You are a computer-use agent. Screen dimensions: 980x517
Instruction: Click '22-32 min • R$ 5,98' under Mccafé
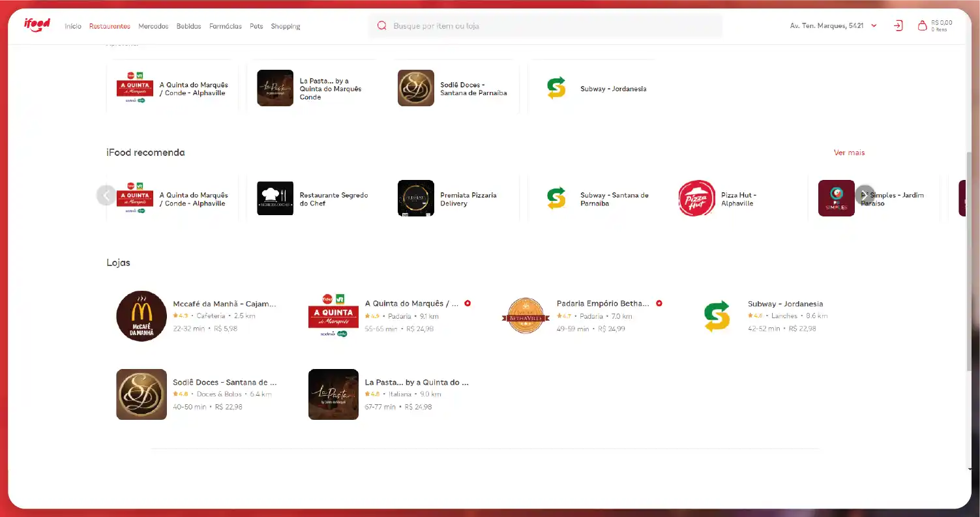205,329
